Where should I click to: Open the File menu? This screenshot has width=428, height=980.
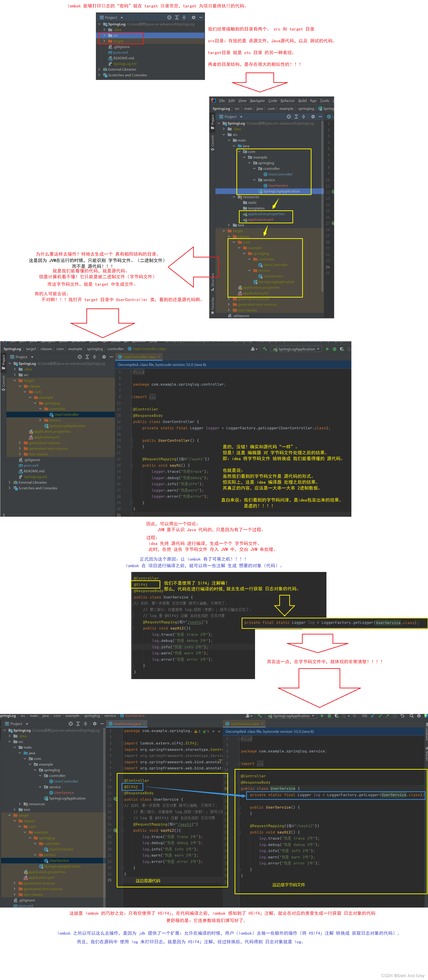[x=222, y=101]
